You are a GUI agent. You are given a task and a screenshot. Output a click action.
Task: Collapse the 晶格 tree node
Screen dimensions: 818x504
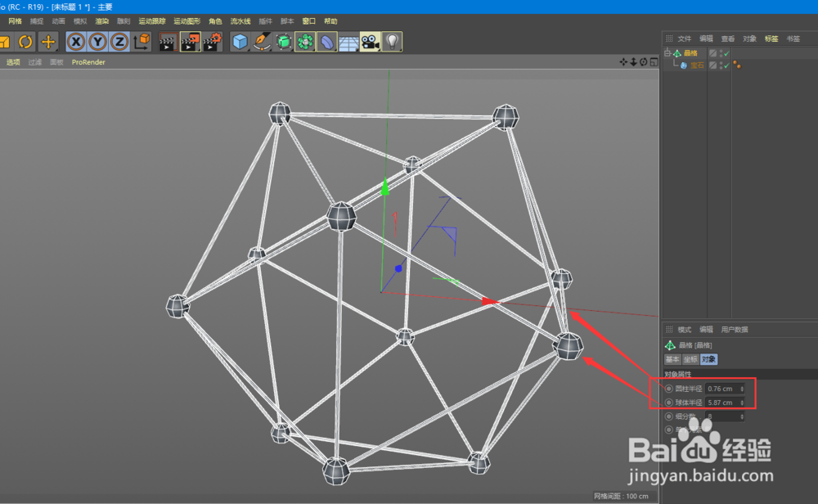[667, 52]
